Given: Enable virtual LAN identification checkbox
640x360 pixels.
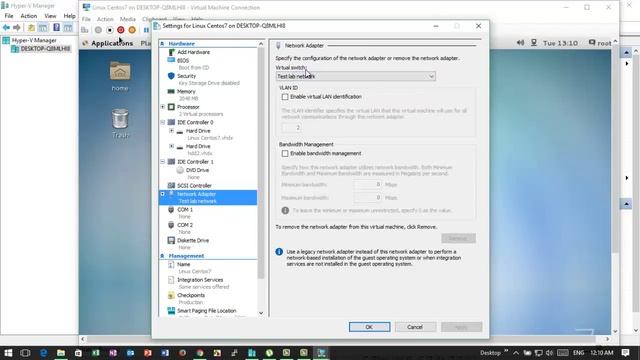Looking at the screenshot, I should (285, 97).
